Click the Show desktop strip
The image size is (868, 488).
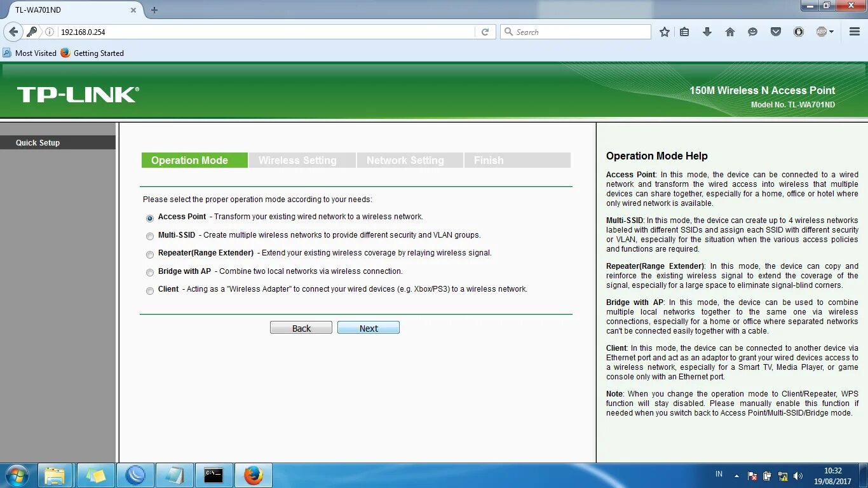[x=864, y=475]
